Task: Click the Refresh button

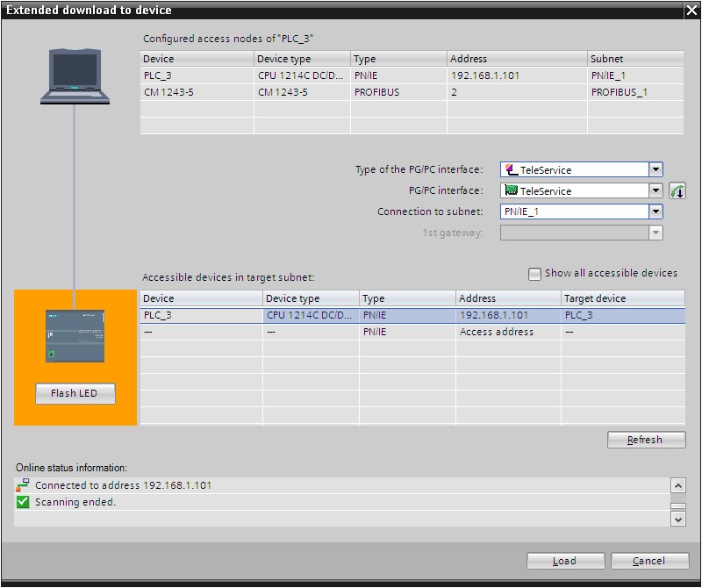Action: pos(646,440)
